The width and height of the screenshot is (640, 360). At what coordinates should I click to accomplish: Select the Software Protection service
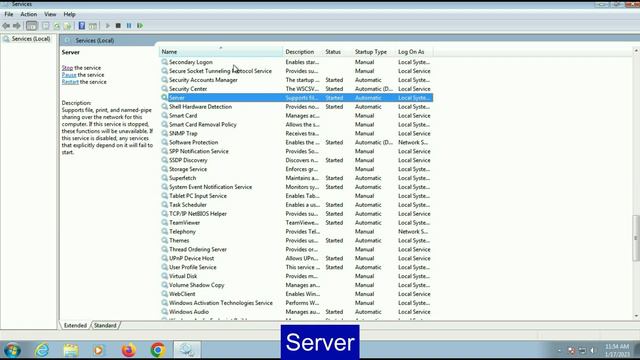[296, 142]
